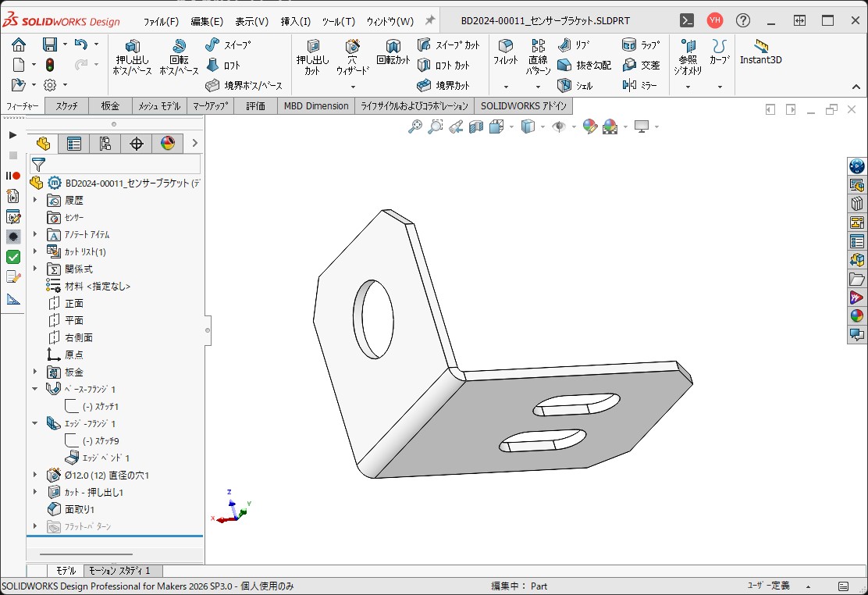Image resolution: width=868 pixels, height=595 pixels.
Task: Choose the シェル (Shell) tool
Action: coord(575,85)
